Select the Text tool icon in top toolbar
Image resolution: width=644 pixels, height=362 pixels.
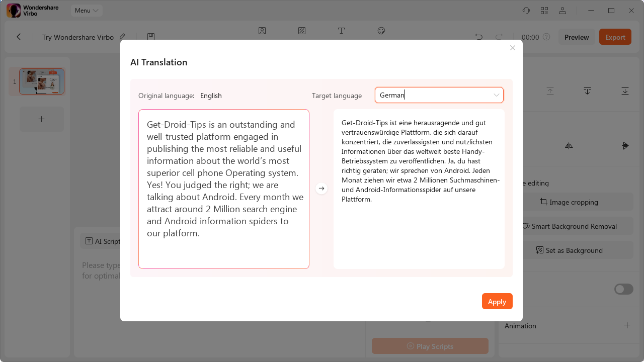click(x=341, y=31)
